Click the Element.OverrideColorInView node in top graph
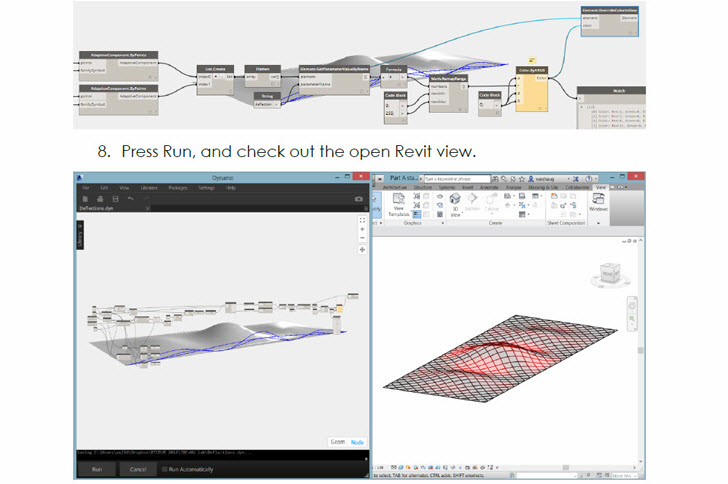Screen dimensions: 728x484 [x=610, y=21]
